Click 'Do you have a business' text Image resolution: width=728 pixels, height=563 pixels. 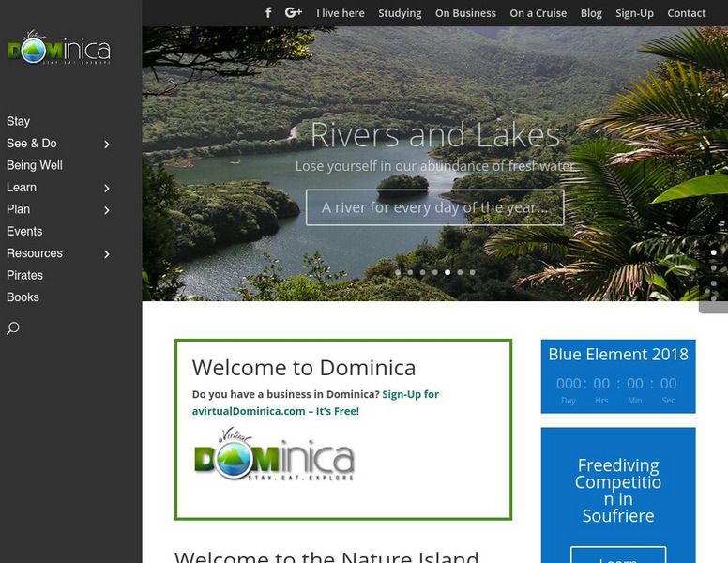285,394
